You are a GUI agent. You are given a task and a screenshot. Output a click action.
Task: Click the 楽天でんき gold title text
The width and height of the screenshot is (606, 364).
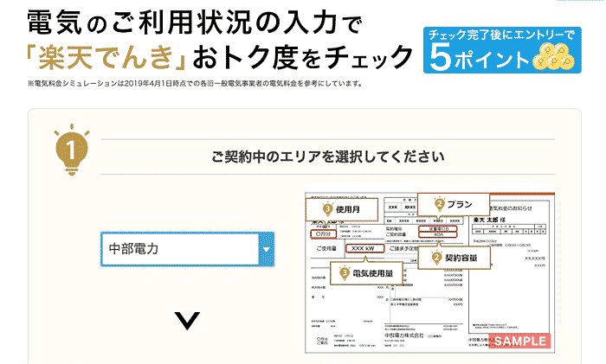(x=106, y=57)
